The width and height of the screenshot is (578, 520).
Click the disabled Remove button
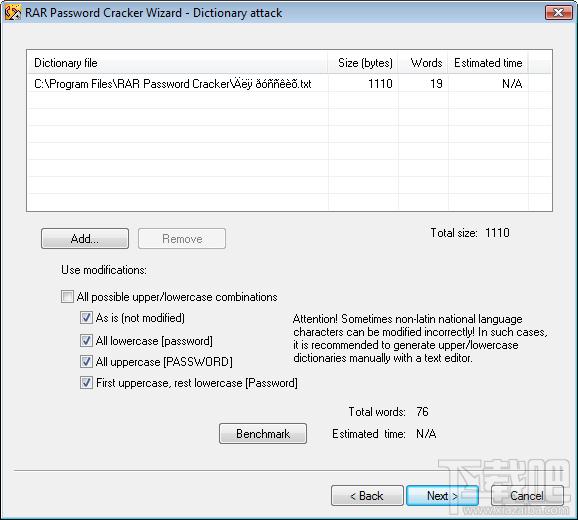tap(182, 238)
